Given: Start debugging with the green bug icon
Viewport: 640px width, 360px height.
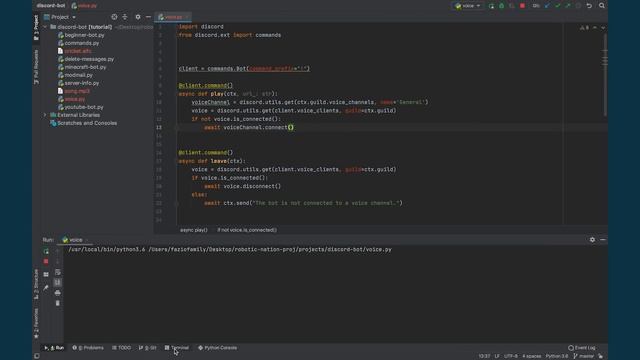Looking at the screenshot, I should tap(502, 6).
